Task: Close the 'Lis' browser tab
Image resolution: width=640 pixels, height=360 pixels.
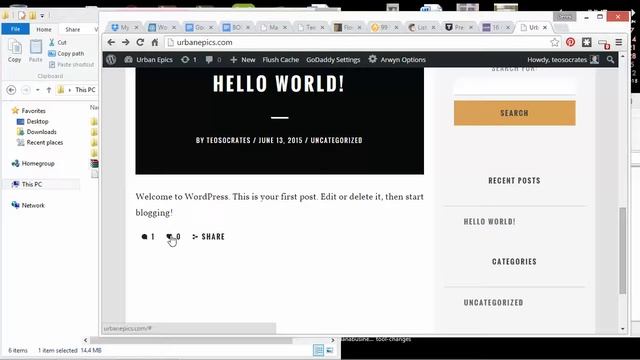Action: (x=433, y=27)
